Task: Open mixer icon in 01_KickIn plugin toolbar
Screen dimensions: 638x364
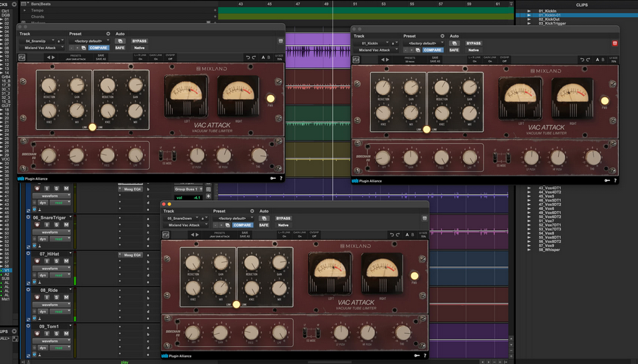Action: tap(356, 60)
